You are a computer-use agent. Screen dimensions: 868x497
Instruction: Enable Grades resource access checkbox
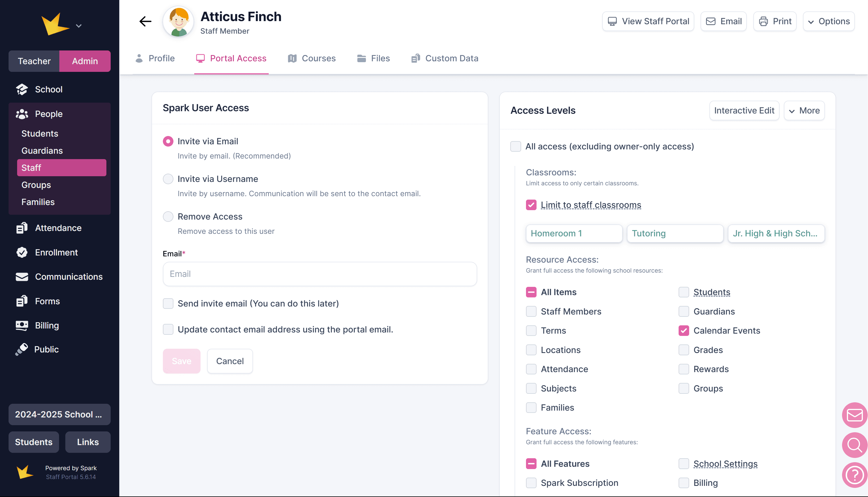tap(684, 350)
